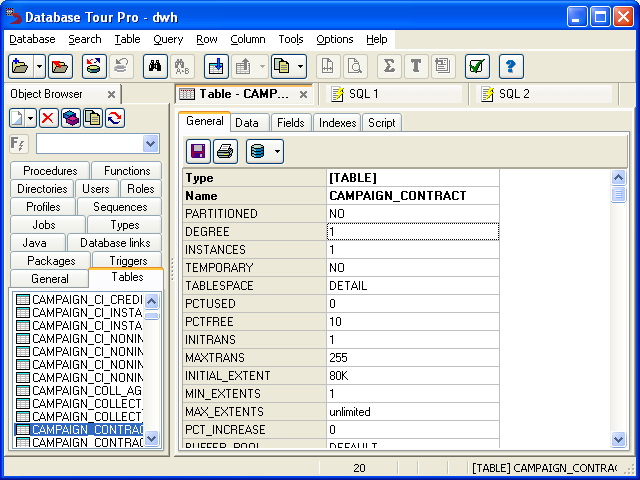Image resolution: width=640 pixels, height=480 pixels.
Task: Select the Database links object tab
Action: pyautogui.click(x=115, y=243)
